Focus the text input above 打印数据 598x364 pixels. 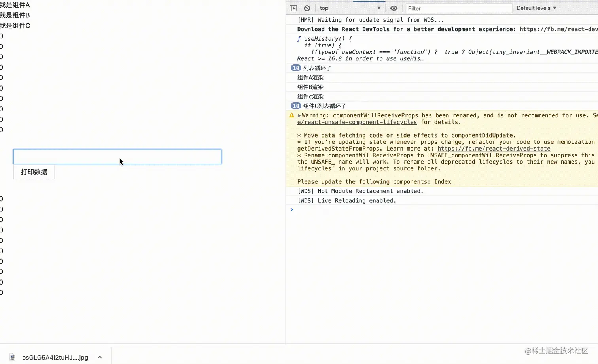click(117, 157)
